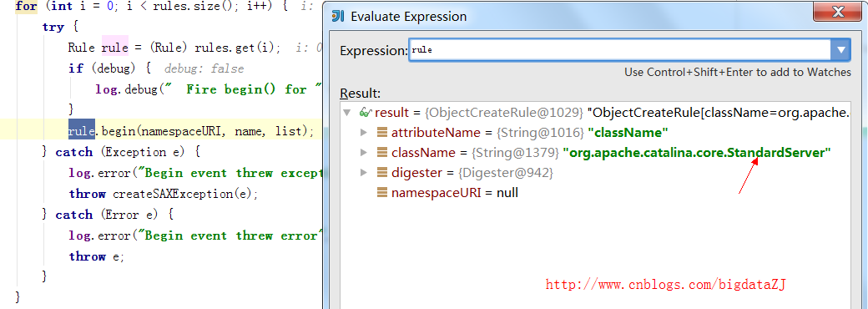The width and height of the screenshot is (868, 309).
Task: Click the Evaluate Expression title text
Action: pyautogui.click(x=408, y=17)
